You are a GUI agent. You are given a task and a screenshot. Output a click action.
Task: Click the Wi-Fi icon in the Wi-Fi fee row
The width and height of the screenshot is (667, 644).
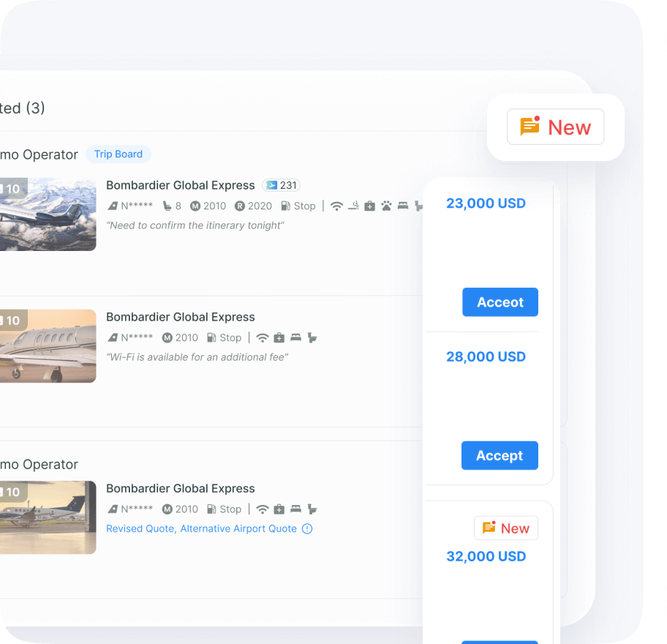click(263, 338)
